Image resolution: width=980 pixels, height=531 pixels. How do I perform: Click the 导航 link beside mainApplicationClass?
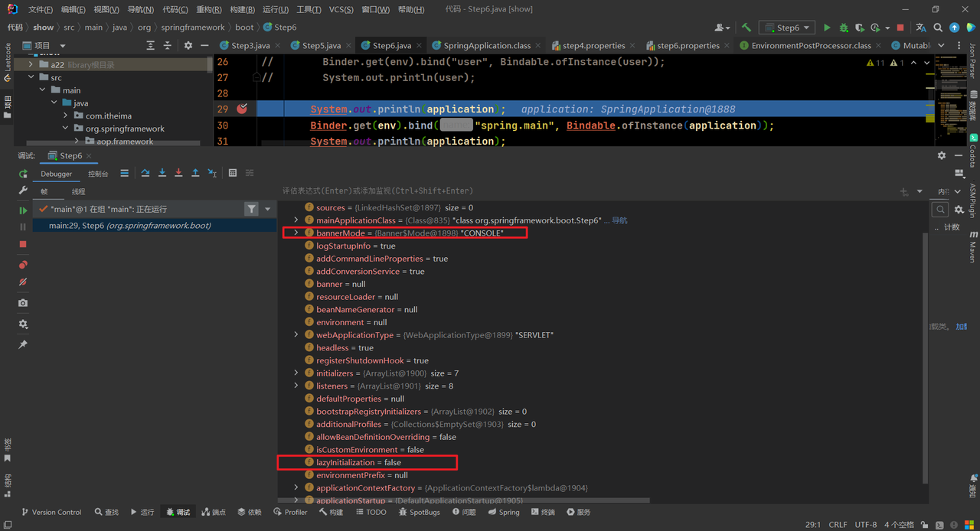(619, 220)
